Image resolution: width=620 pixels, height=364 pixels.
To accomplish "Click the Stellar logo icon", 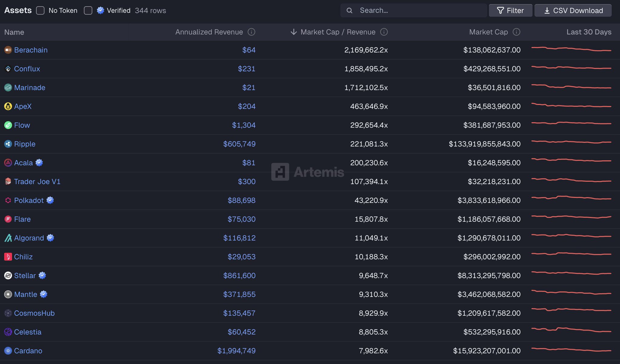I will click(8, 275).
